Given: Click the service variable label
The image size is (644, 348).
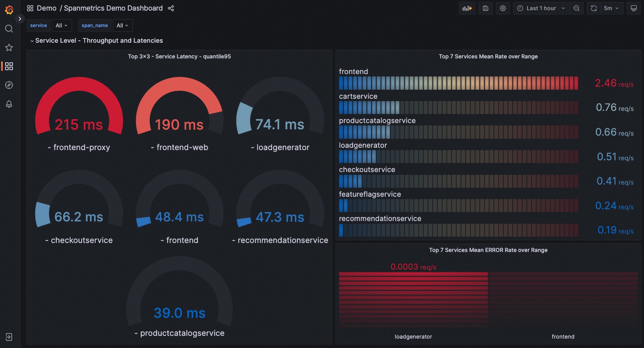Looking at the screenshot, I should pos(38,25).
